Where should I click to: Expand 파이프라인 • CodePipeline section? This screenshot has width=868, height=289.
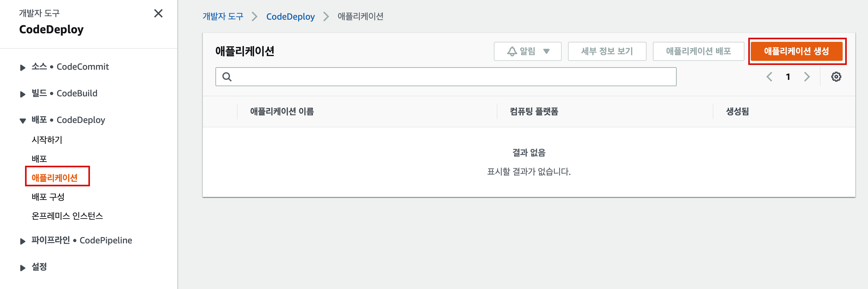(22, 241)
